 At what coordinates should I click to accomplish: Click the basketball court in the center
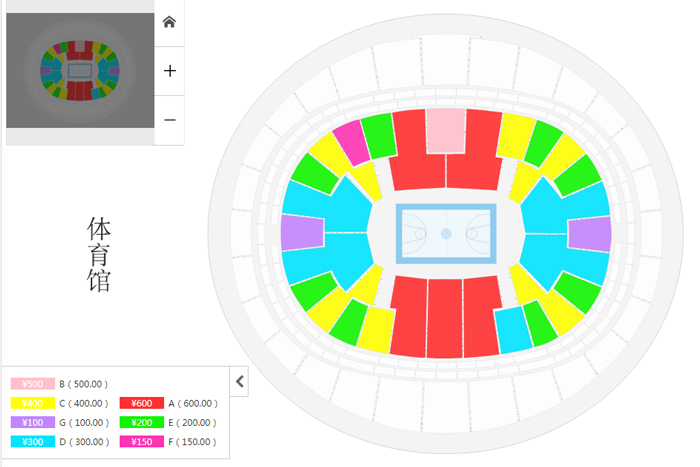[446, 234]
